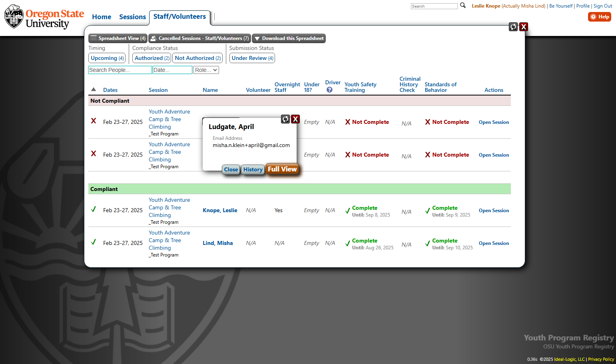Sort by Criminal History Check header

(x=410, y=84)
